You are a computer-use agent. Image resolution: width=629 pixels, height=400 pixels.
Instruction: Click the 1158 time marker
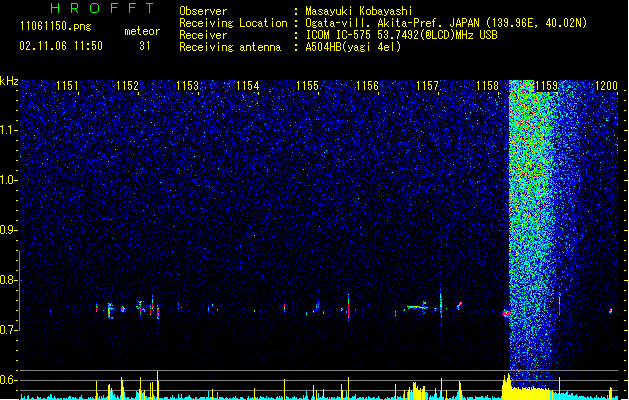coord(487,86)
